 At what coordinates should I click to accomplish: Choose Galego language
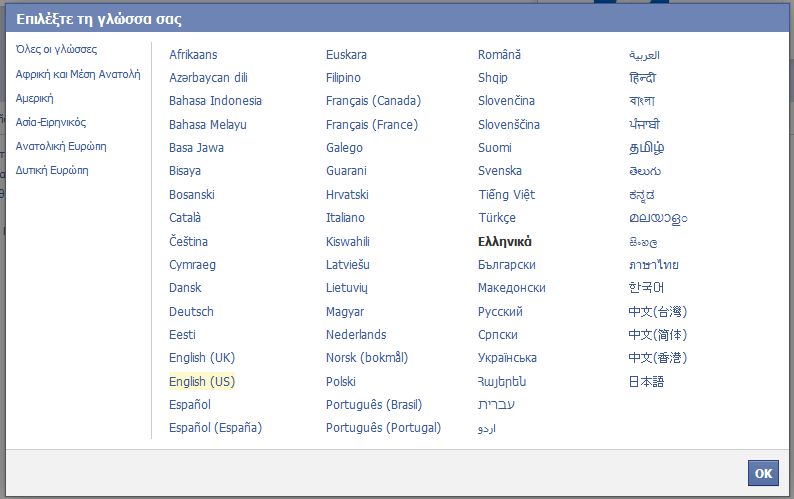344,148
